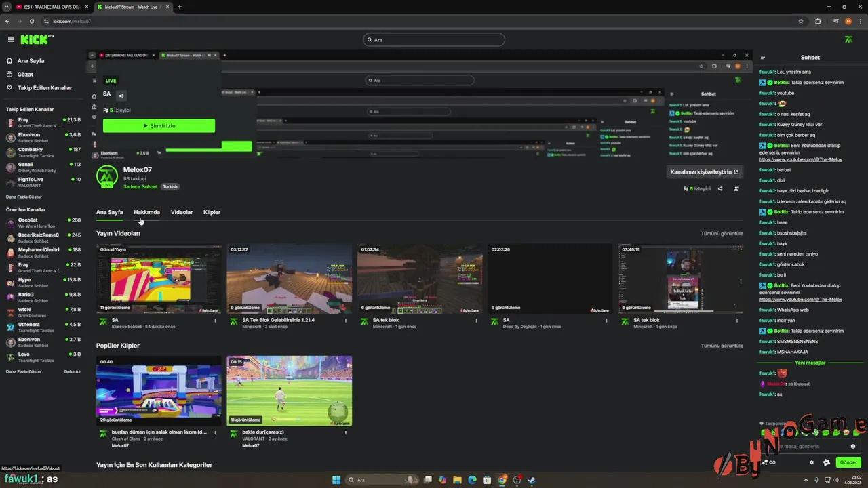
Task: Open the Güncel Yayın video thumbnail
Action: click(159, 279)
